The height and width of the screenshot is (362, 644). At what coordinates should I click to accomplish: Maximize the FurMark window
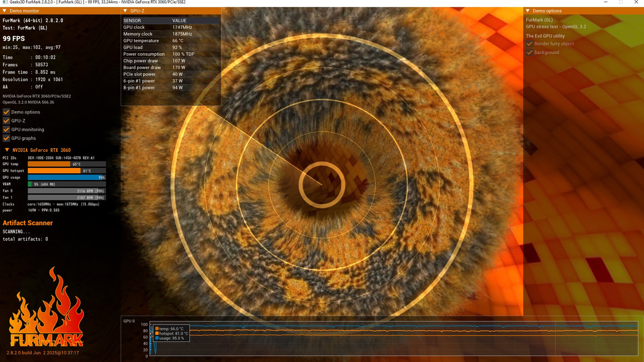(x=620, y=2)
